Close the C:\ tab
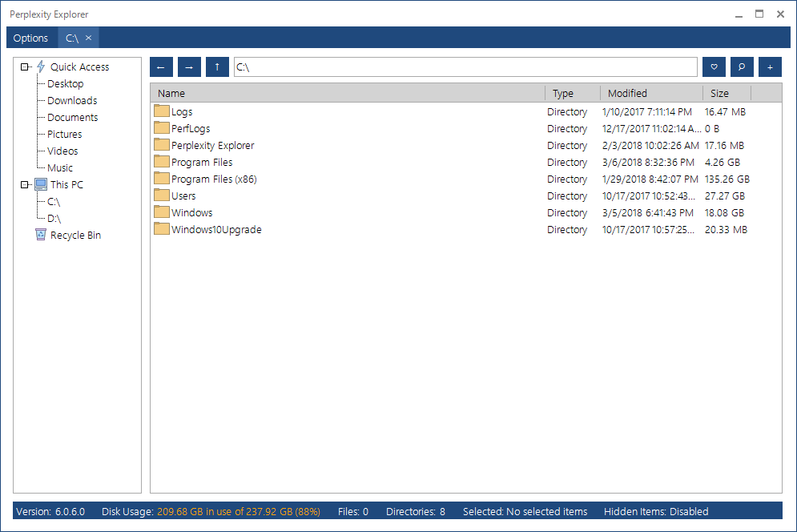This screenshot has width=797, height=532. coord(88,38)
